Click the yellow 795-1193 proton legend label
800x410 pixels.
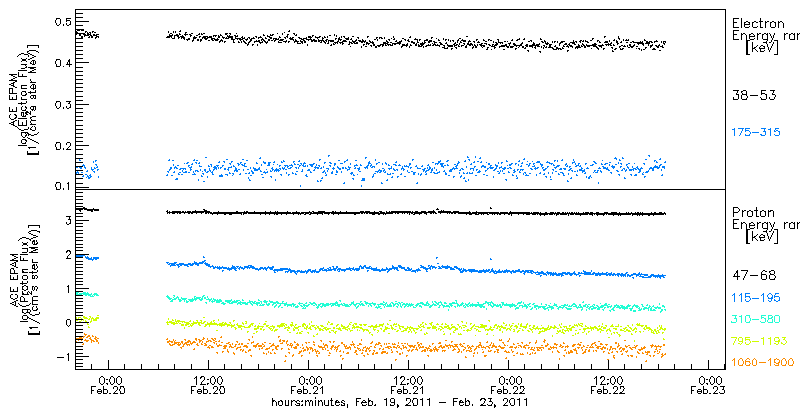coord(759,341)
